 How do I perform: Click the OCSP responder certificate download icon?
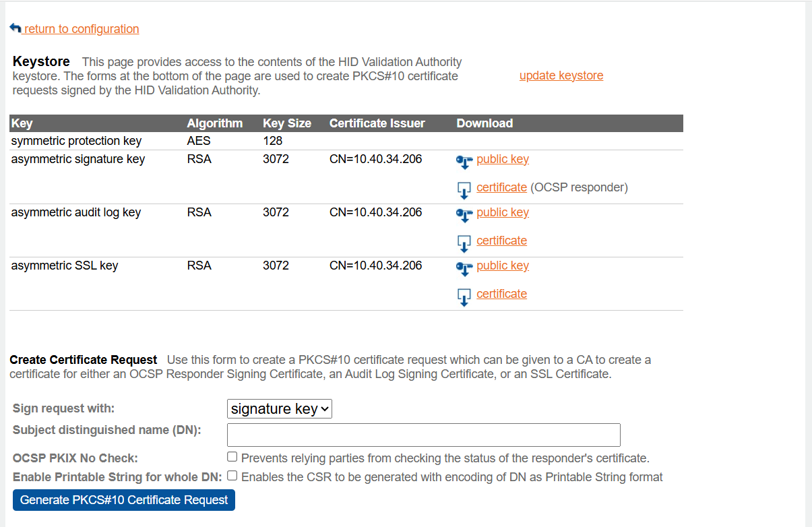click(464, 189)
